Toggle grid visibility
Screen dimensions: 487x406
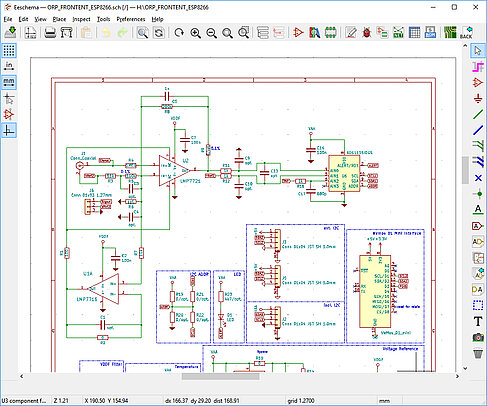click(9, 51)
